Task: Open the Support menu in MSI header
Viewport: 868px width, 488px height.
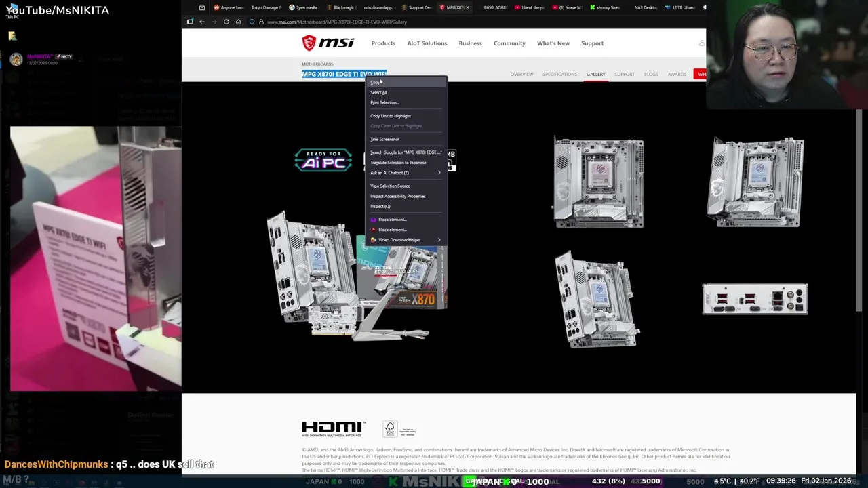Action: pyautogui.click(x=592, y=43)
